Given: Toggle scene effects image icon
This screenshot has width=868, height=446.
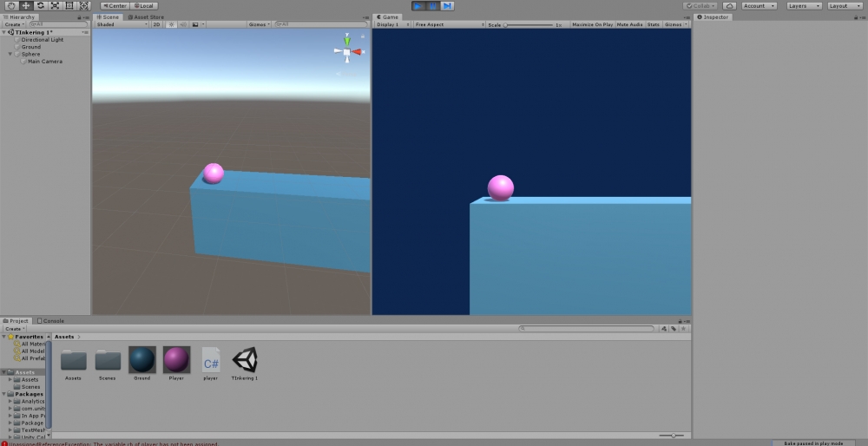Looking at the screenshot, I should (194, 24).
